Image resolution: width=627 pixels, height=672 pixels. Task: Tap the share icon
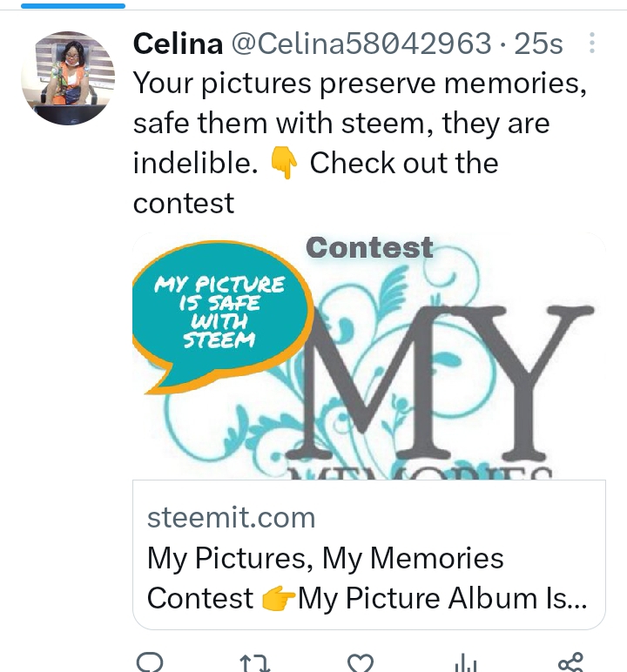tap(570, 662)
